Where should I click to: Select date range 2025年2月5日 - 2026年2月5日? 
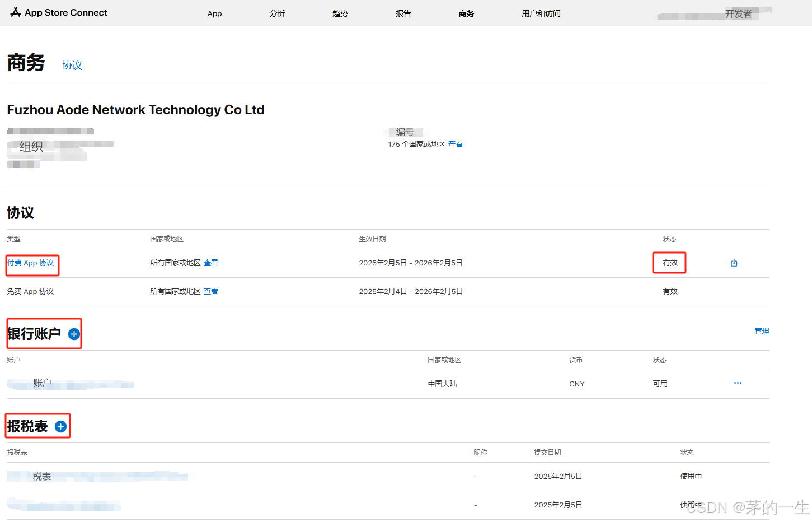411,263
